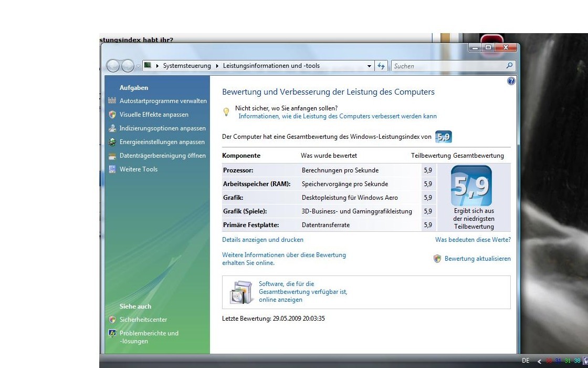Open Weitere Informationen über diese Bewertung online
588x368 pixels.
(x=284, y=259)
